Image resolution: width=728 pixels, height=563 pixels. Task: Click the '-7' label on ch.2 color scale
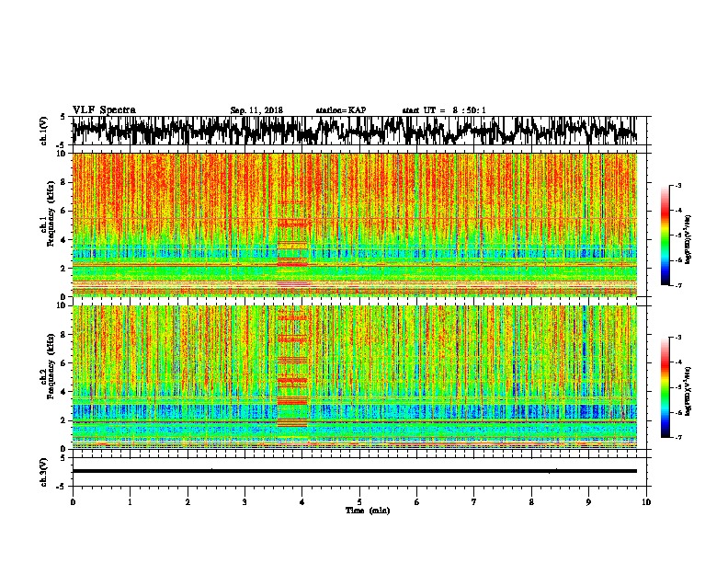[x=677, y=437]
